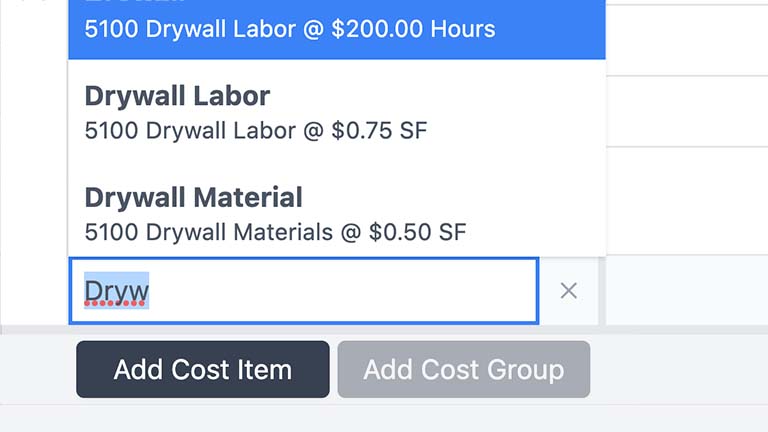The height and width of the screenshot is (432, 768).
Task: Add a new cost item with the dark button
Action: point(203,369)
